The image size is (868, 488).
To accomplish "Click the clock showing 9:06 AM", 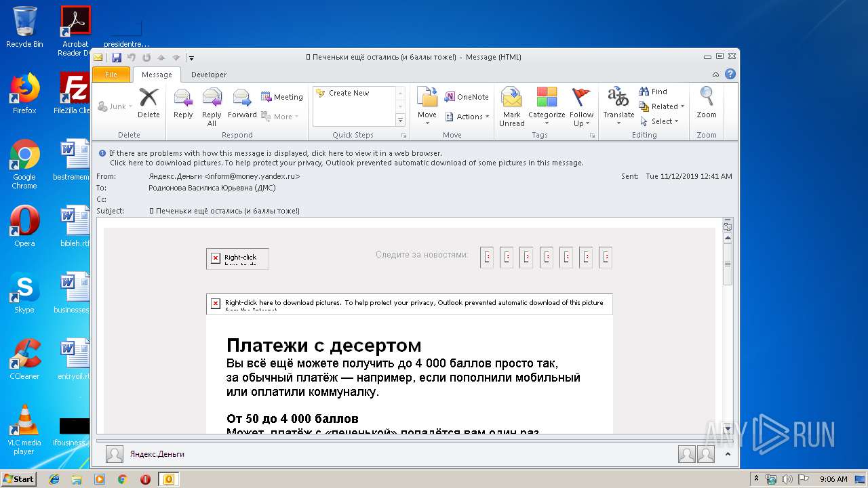I will (833, 479).
